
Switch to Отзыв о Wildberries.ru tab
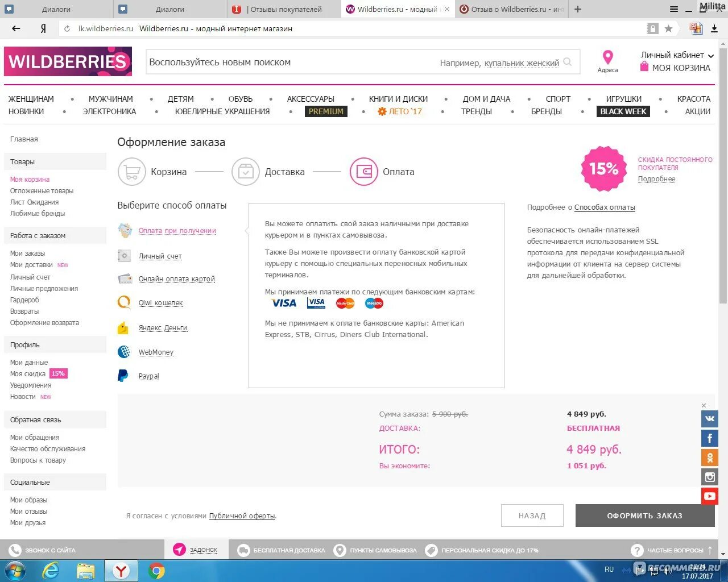click(512, 9)
